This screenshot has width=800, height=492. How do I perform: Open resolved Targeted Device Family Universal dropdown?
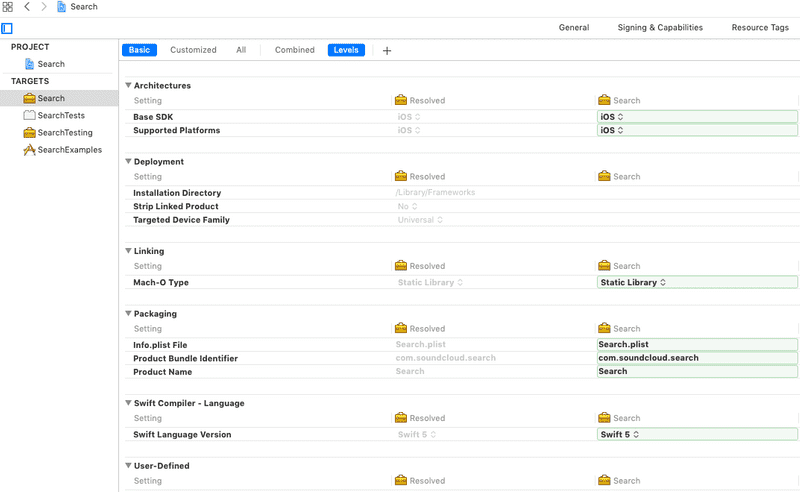coord(420,220)
